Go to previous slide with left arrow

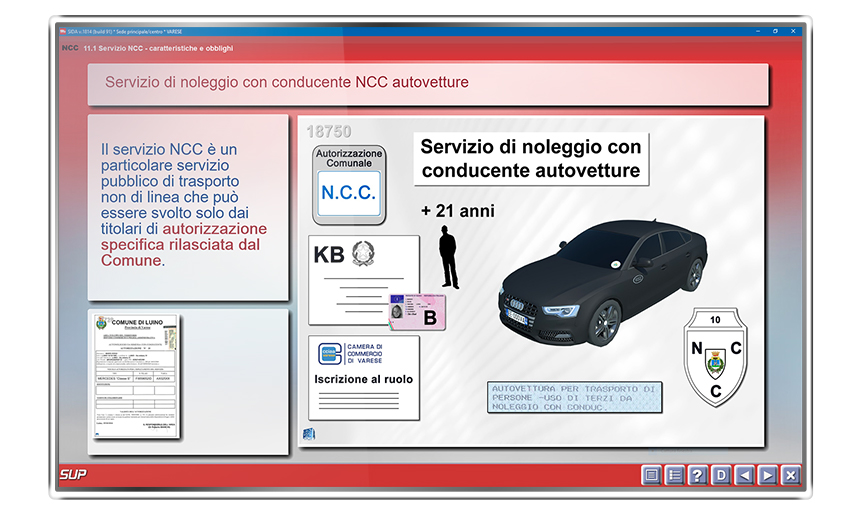point(744,475)
